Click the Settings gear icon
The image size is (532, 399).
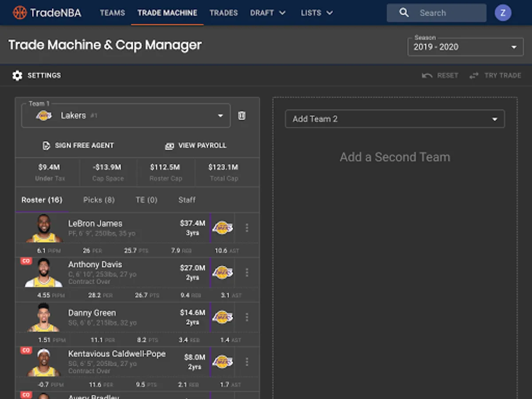pos(17,75)
